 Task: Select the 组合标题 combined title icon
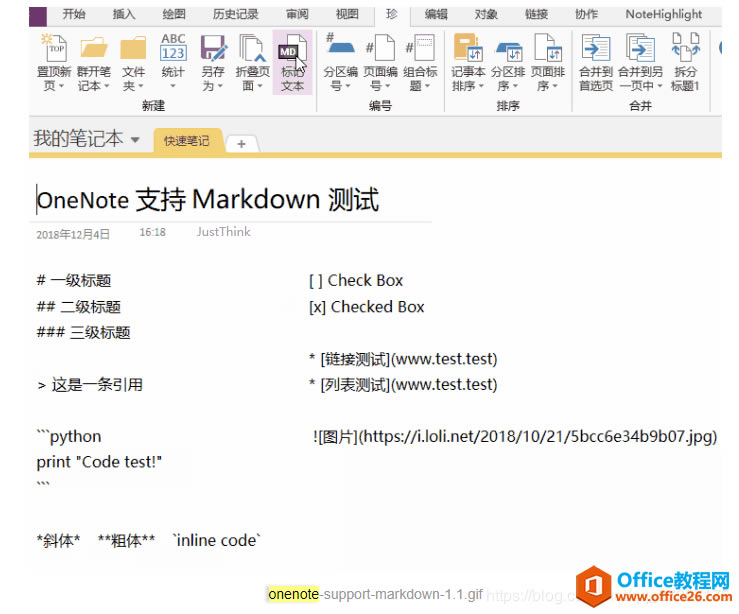(420, 47)
